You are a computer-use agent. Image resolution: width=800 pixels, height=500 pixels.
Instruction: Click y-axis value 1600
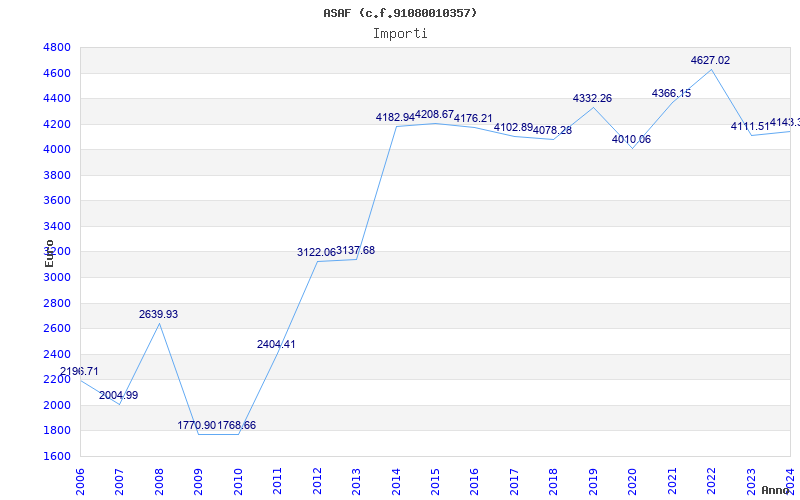[x=57, y=457]
